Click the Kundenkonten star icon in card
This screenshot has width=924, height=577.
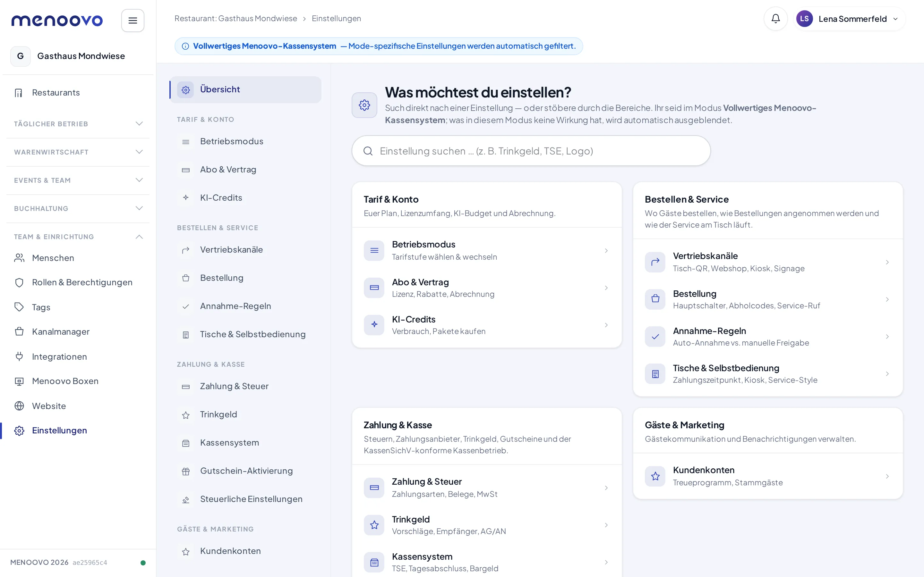point(655,476)
